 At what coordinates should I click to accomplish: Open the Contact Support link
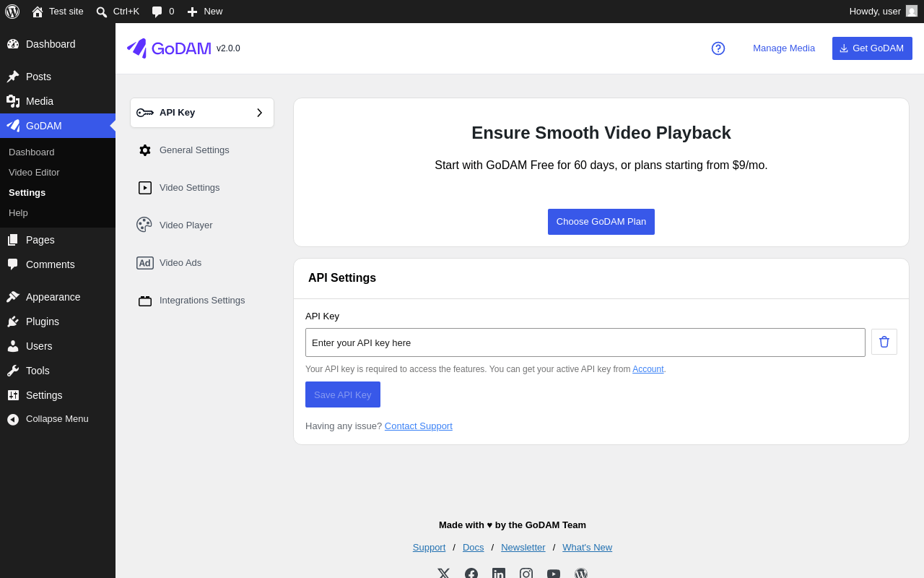419,426
